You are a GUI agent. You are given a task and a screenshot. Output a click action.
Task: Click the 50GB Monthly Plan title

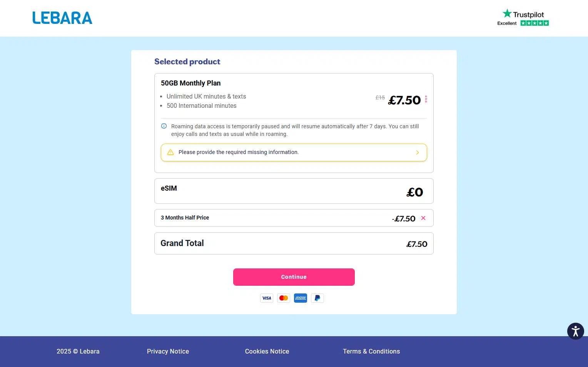[x=191, y=83]
